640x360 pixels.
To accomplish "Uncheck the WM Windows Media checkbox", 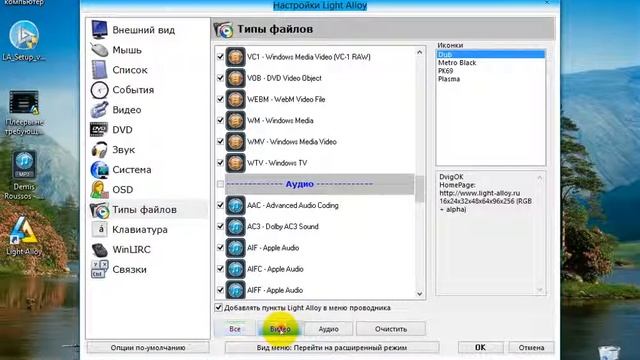I will (220, 120).
